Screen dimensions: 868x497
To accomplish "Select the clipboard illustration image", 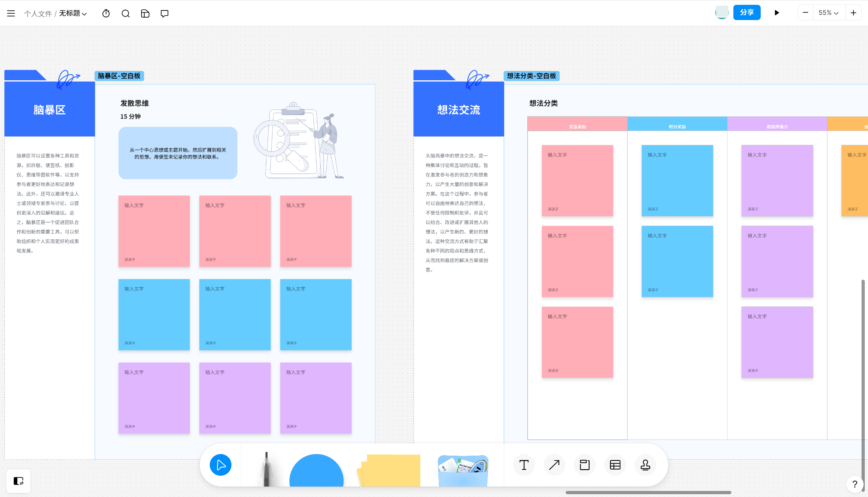I will coord(299,140).
